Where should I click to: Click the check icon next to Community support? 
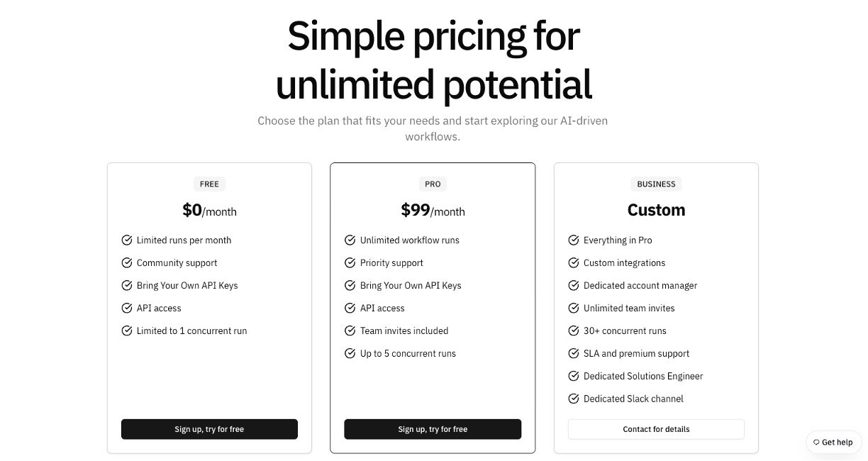click(127, 263)
